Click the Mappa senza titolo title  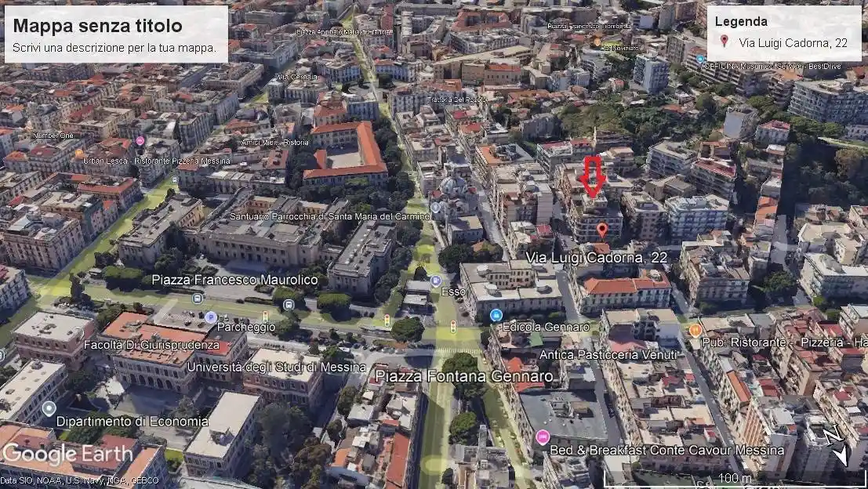pos(98,26)
